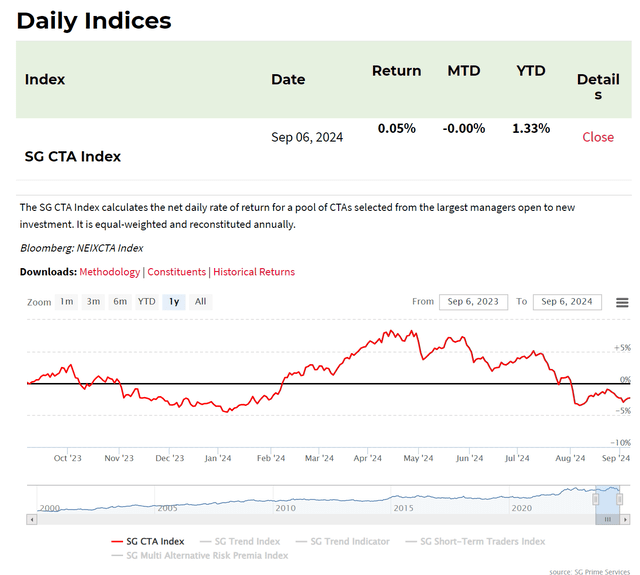The height and width of the screenshot is (575, 640).
Task: Click the Oct '23 axis label
Action: [x=67, y=458]
